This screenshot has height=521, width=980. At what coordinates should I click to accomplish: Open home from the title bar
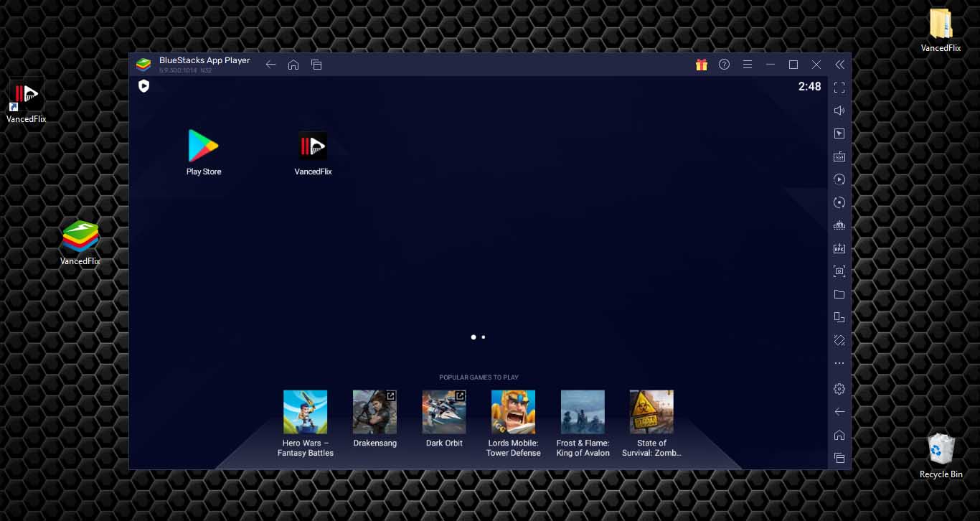[x=293, y=65]
